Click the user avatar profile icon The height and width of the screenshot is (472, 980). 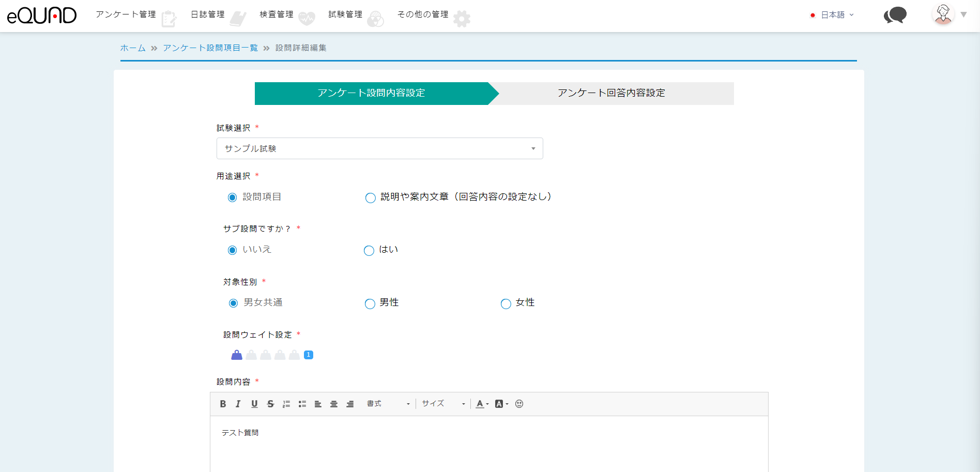(x=943, y=14)
